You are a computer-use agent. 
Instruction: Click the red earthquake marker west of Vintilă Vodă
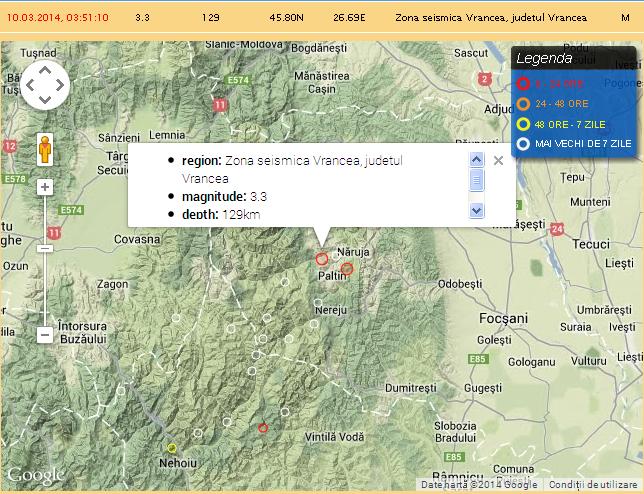tap(263, 428)
